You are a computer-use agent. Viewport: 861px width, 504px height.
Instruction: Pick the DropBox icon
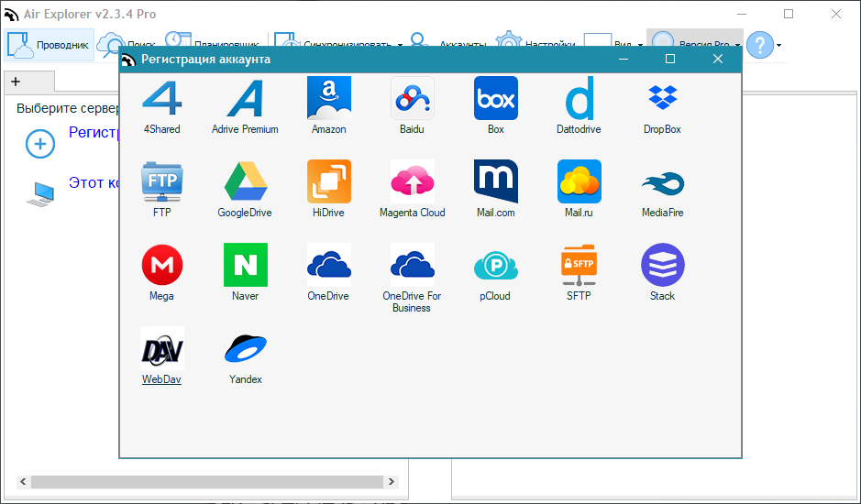click(x=663, y=98)
